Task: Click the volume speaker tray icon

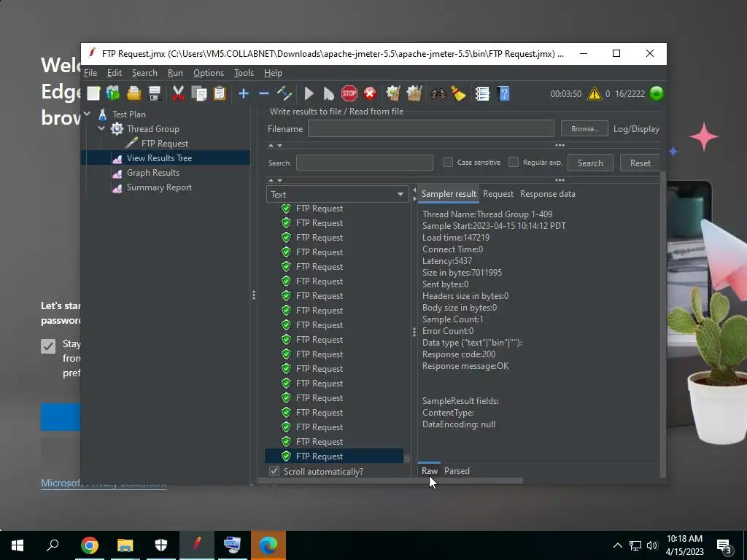Action: coord(652,545)
